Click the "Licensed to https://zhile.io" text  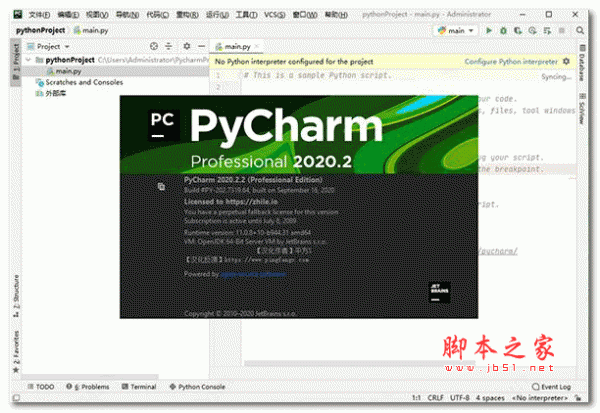(231, 202)
